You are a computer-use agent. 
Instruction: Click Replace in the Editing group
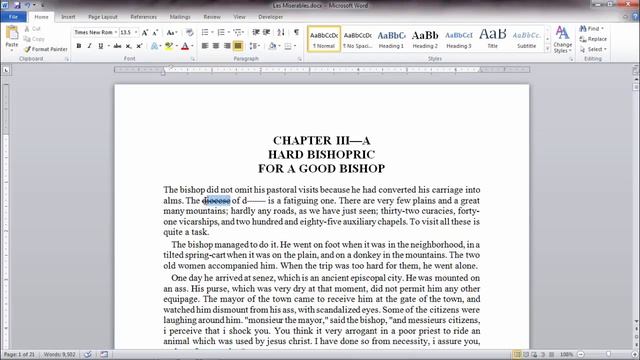tap(593, 39)
